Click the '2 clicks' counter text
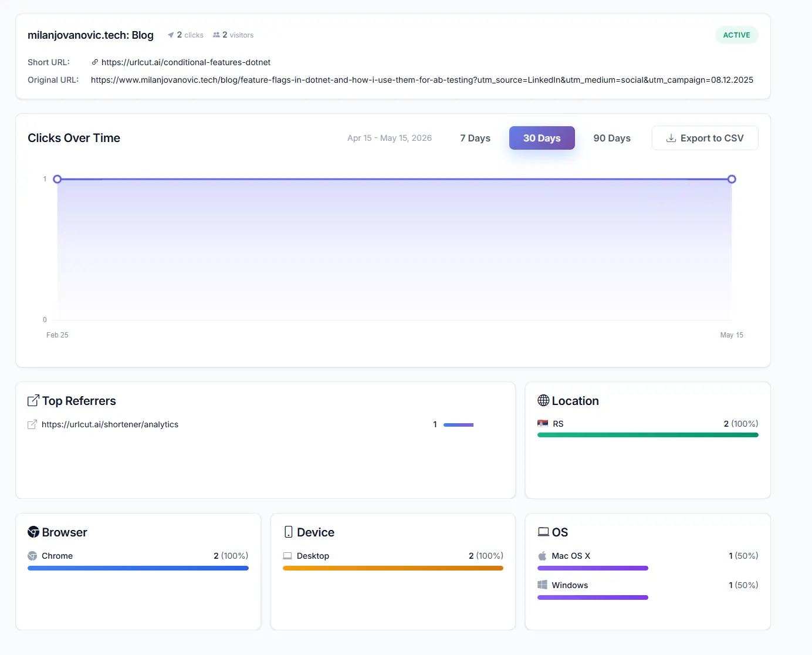 coord(190,35)
